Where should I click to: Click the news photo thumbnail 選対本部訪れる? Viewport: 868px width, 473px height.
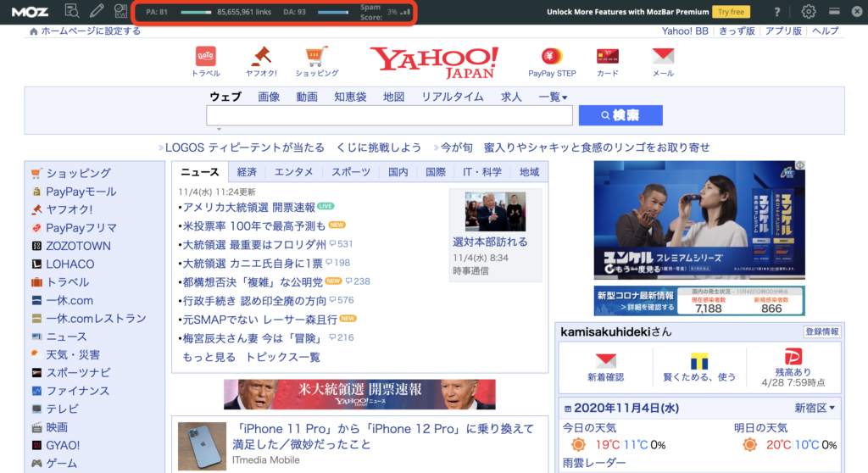coord(495,212)
